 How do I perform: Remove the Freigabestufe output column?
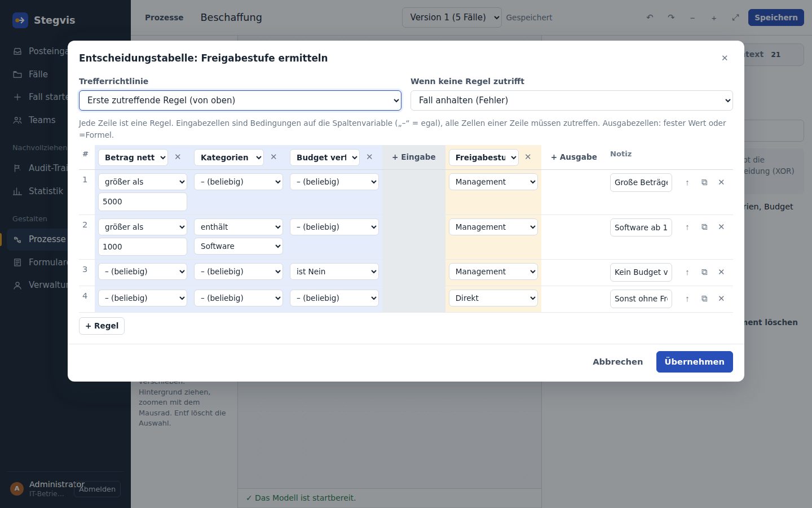[x=528, y=157]
